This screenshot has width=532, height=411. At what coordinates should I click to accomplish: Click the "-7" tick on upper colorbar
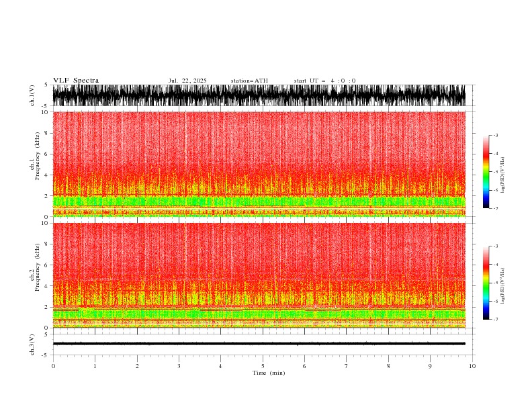click(x=496, y=208)
